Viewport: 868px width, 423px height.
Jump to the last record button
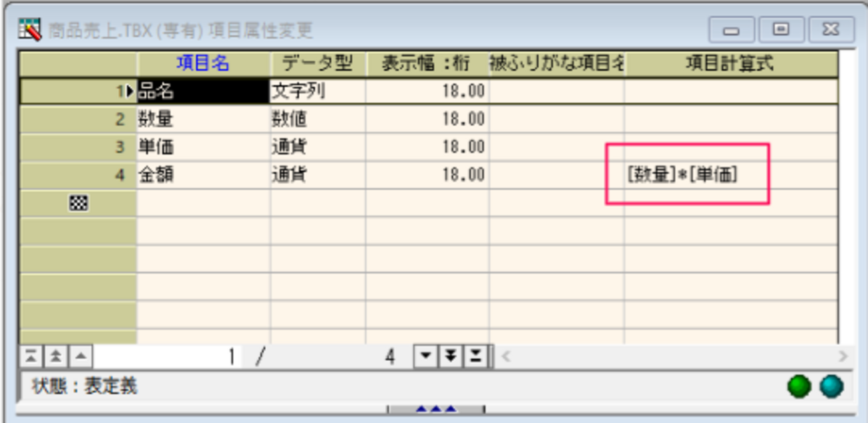coord(475,357)
